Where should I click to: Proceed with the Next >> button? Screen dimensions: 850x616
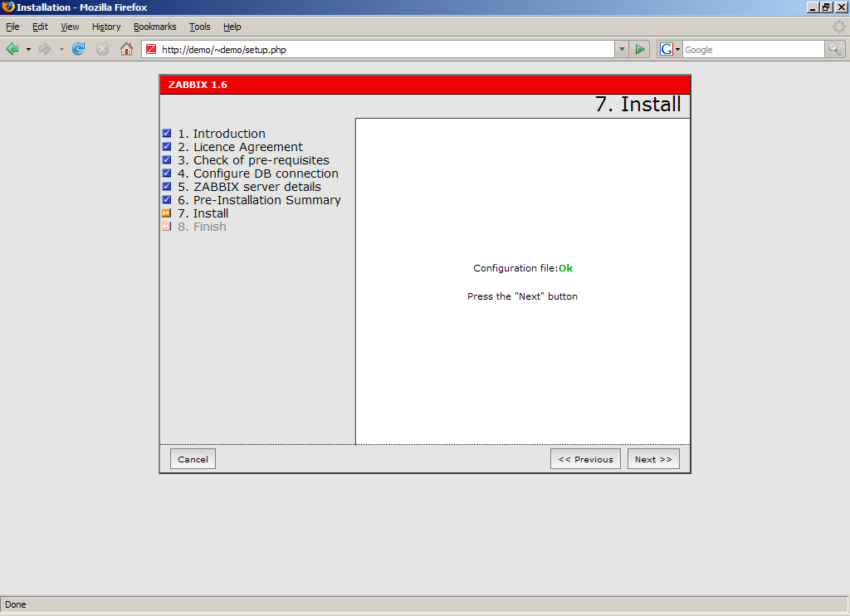point(653,459)
